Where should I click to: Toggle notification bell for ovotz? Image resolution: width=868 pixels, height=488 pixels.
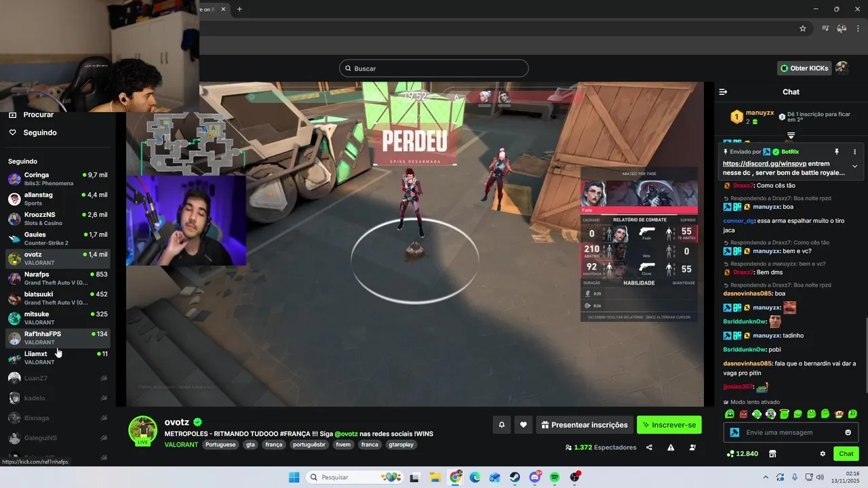(502, 425)
